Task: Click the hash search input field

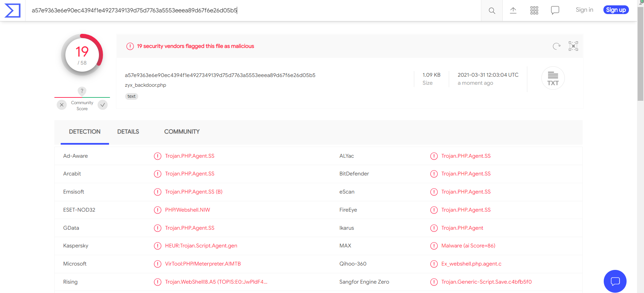Action: 253,10
